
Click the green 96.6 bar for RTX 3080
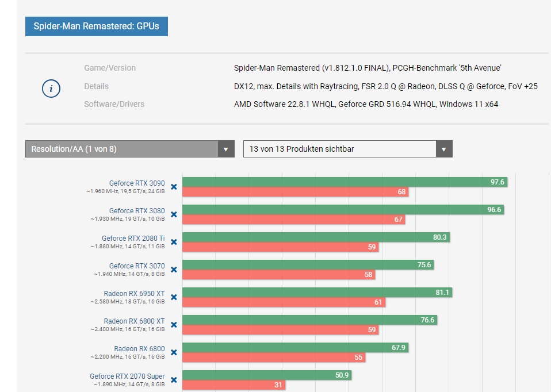click(x=343, y=210)
